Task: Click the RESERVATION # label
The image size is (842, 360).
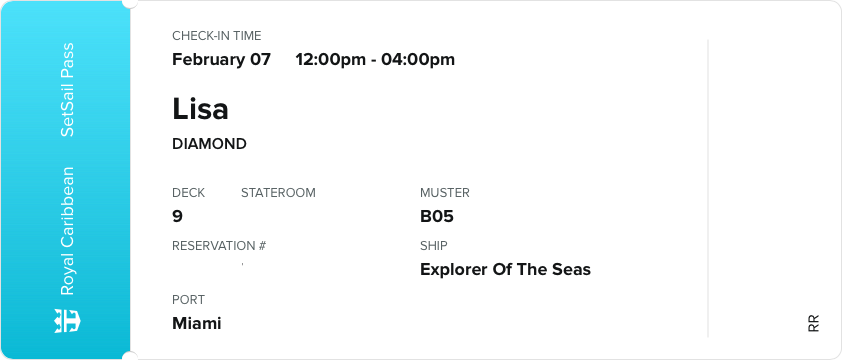Action: pyautogui.click(x=219, y=246)
